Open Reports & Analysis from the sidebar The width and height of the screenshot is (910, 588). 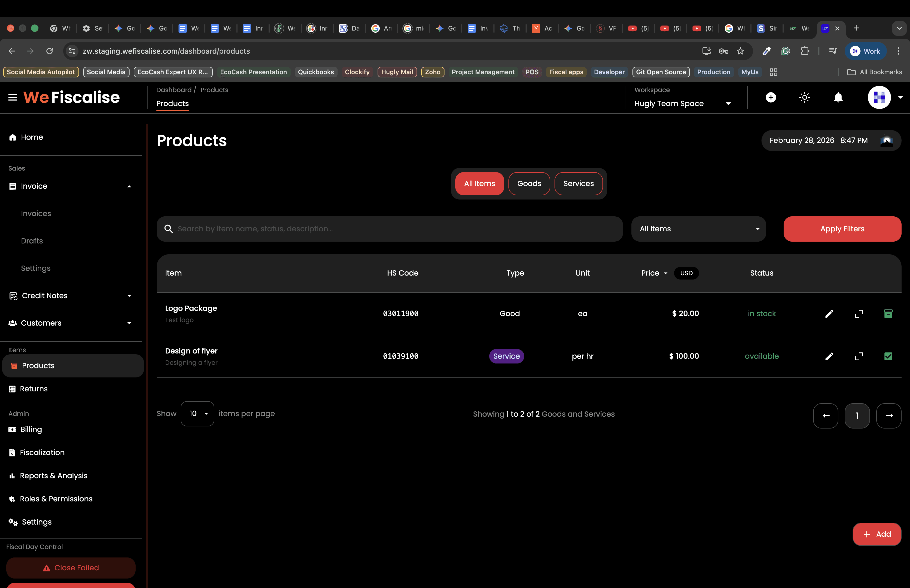[53, 476]
